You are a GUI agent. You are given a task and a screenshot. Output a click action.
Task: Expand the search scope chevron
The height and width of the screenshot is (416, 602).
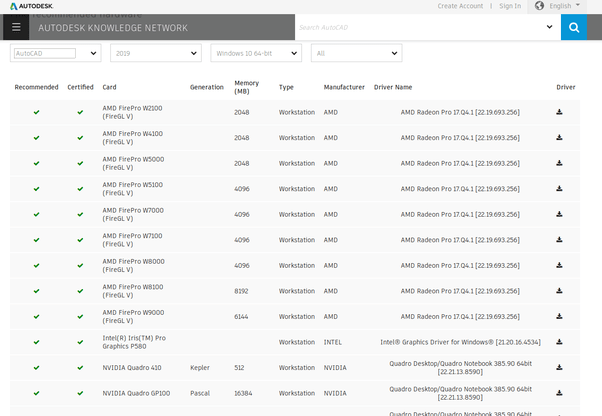[549, 27]
